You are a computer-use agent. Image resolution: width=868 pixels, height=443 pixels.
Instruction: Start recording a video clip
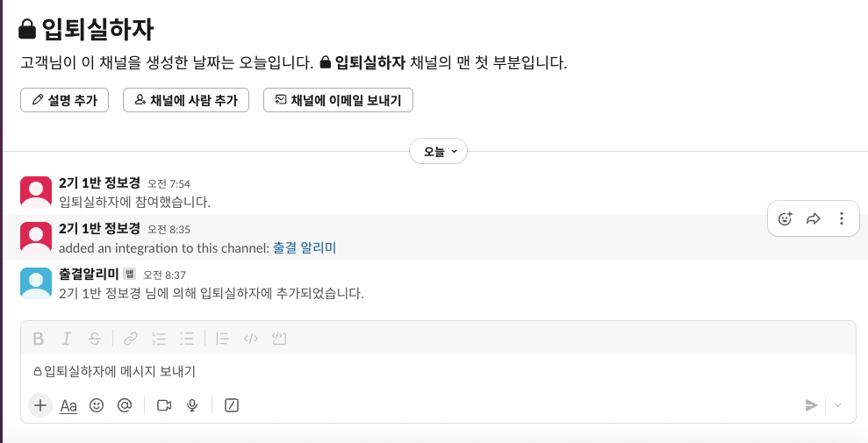click(164, 405)
